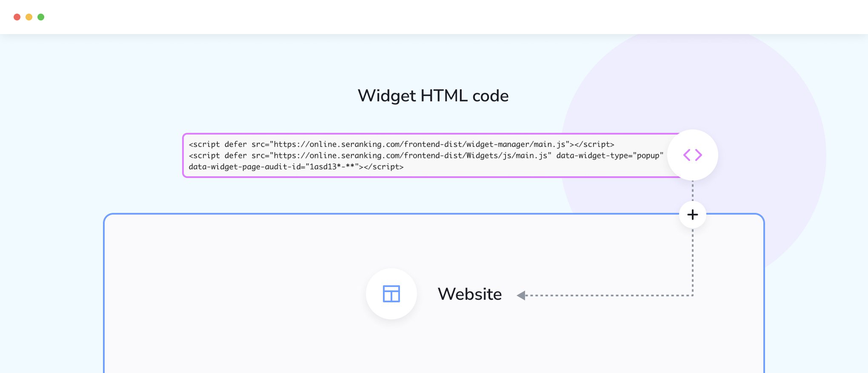Click the red window close dot
This screenshot has width=868, height=373.
point(17,17)
